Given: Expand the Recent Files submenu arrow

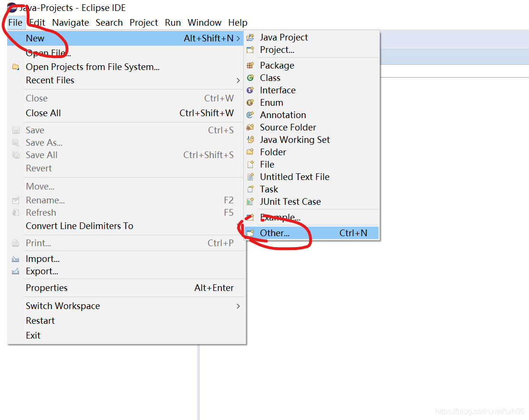Looking at the screenshot, I should (x=238, y=80).
